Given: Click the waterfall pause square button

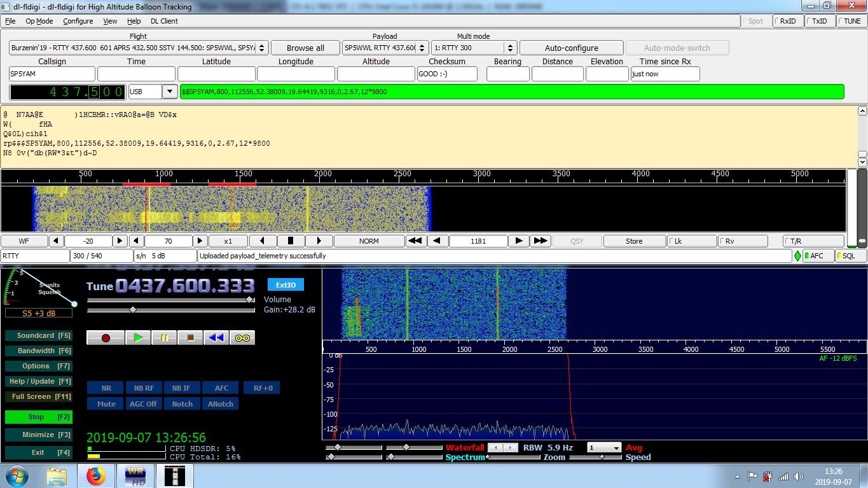Looking at the screenshot, I should click(x=291, y=241).
